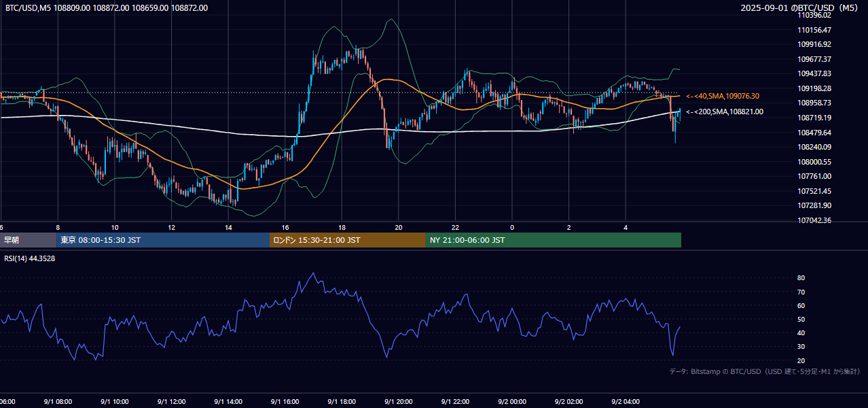The width and height of the screenshot is (868, 408).
Task: Click the bottom axis label 9/2 04:00
Action: coord(626,402)
